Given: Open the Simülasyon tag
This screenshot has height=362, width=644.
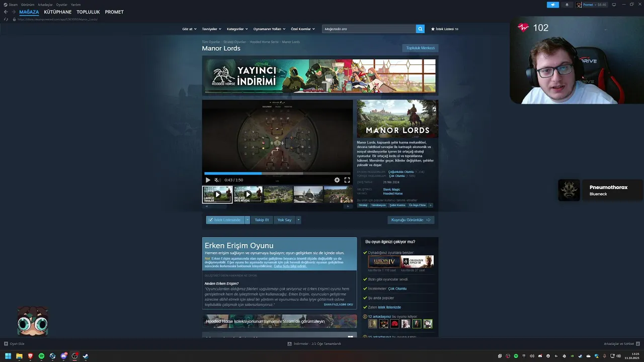Looking at the screenshot, I should [378, 205].
